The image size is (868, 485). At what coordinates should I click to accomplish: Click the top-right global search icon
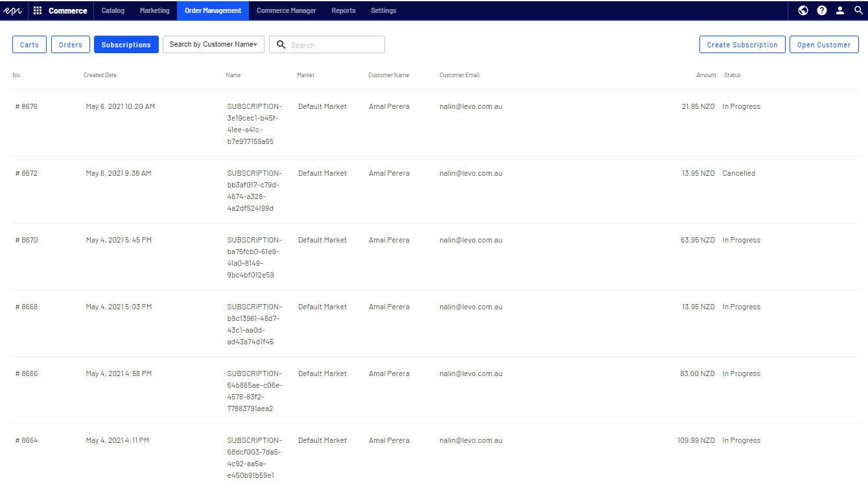(858, 10)
